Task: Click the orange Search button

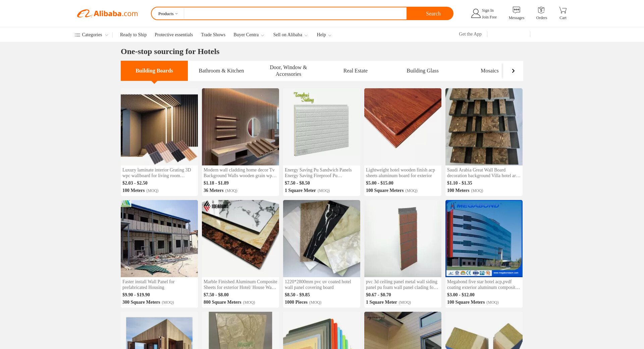Action: click(430, 13)
